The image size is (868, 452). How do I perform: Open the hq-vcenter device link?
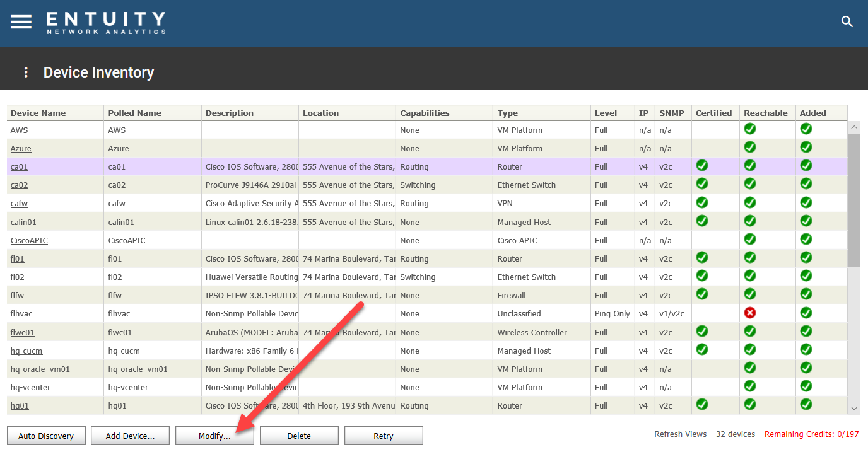(30, 388)
